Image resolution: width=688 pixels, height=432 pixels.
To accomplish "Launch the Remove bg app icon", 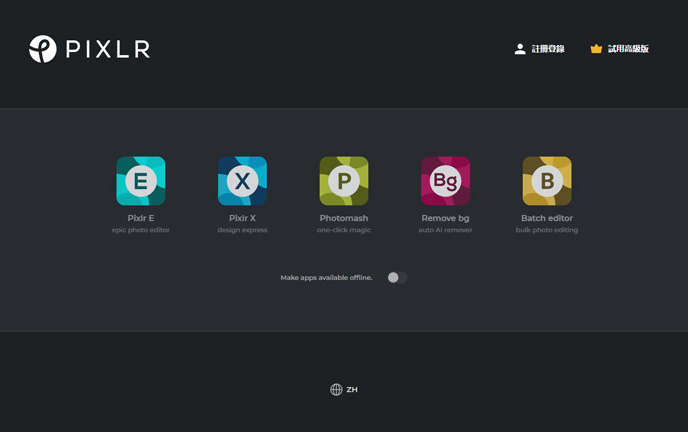I will pos(445,181).
